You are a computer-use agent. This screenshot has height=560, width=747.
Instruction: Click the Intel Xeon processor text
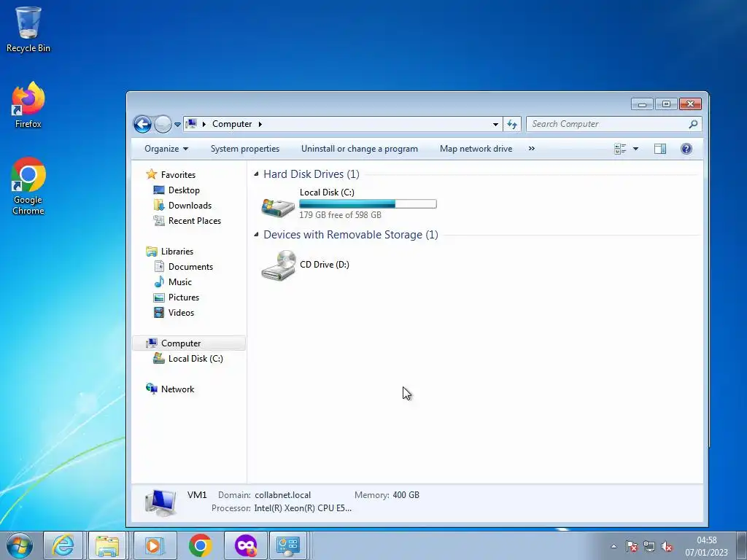[303, 508]
